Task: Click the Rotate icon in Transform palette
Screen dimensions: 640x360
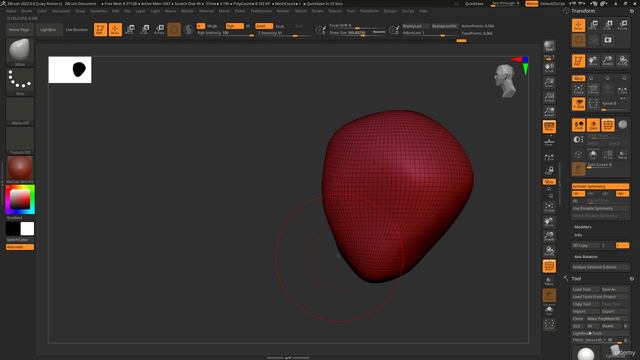Action: tap(622, 25)
